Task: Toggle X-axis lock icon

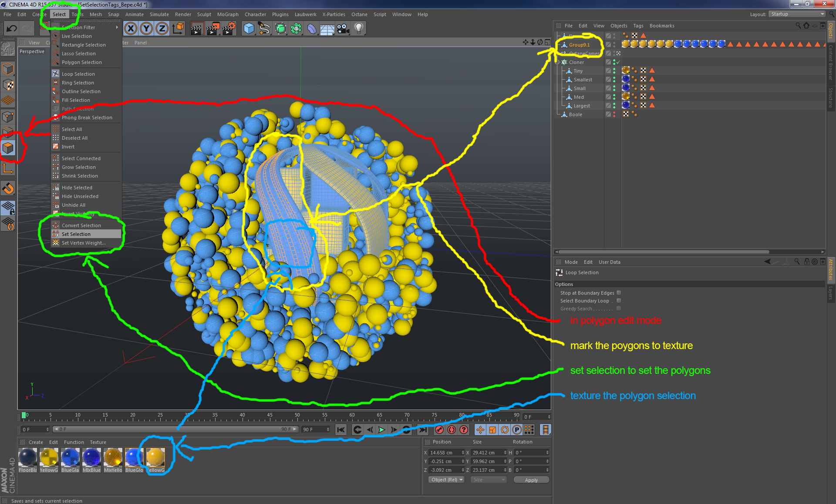Action: pyautogui.click(x=131, y=29)
